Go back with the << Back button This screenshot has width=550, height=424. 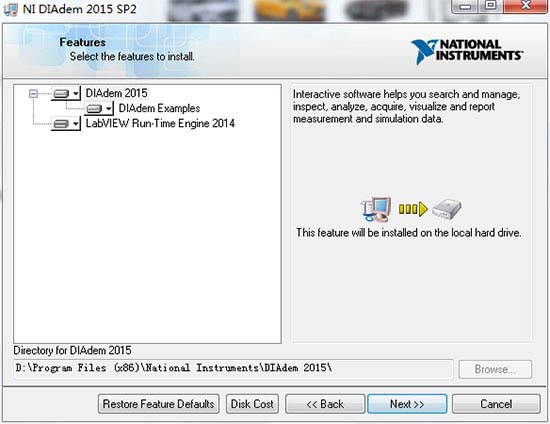(x=325, y=404)
